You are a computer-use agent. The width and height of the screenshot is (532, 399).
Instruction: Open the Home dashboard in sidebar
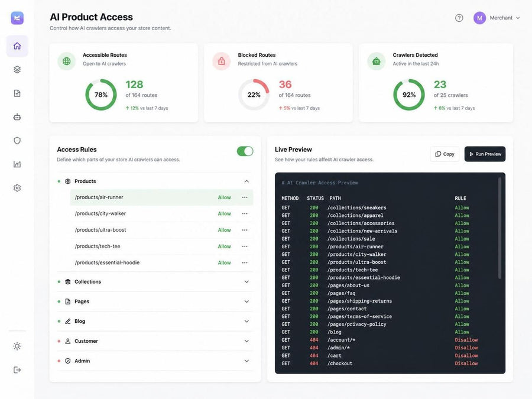pos(17,46)
